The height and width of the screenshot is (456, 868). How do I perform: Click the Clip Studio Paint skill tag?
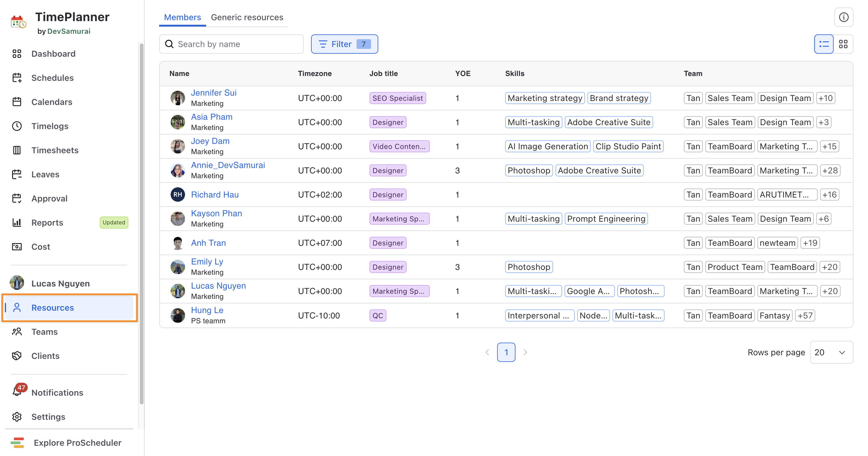tap(628, 146)
